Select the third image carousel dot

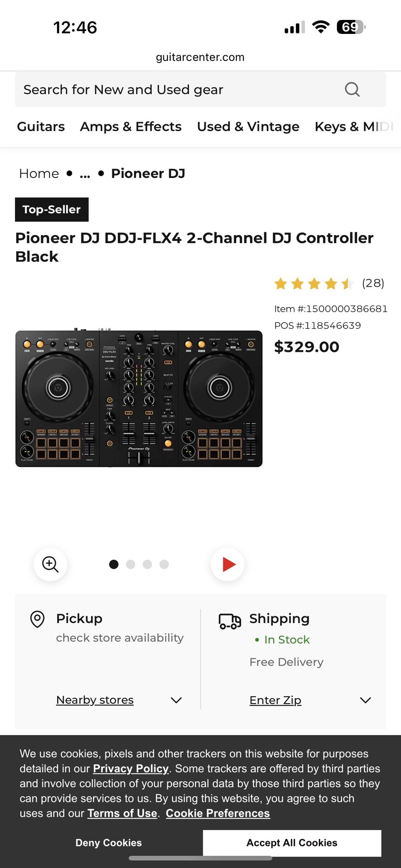coord(148,564)
